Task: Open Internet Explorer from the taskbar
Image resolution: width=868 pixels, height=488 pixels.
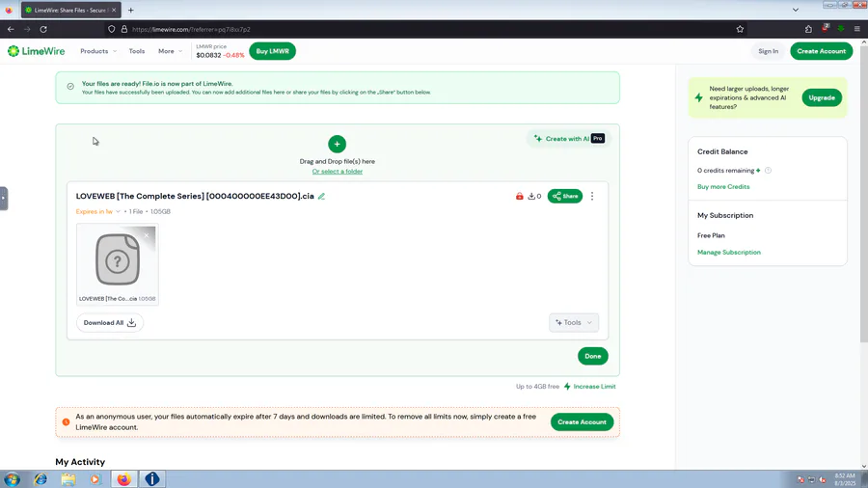Action: [x=41, y=479]
